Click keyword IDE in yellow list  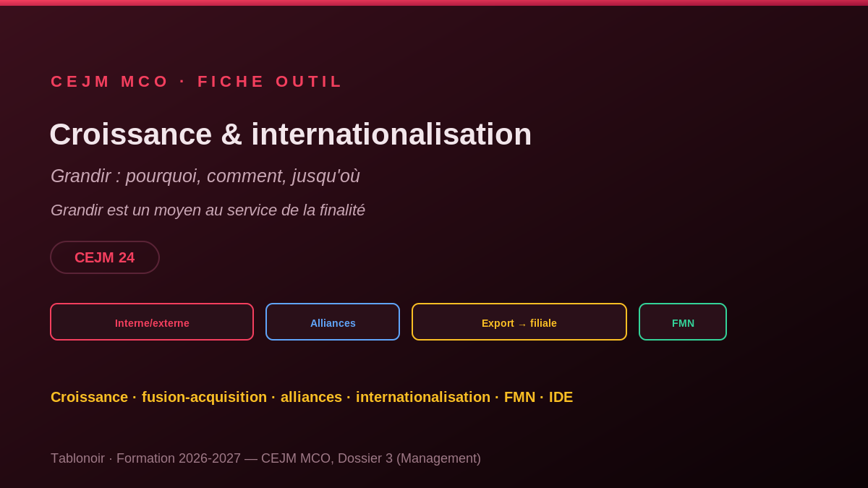(x=561, y=397)
